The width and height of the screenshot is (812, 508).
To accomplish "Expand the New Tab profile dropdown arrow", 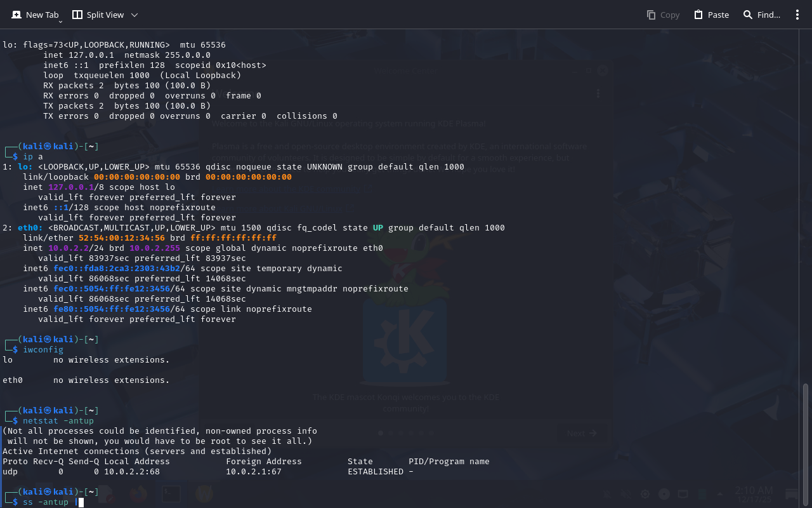I will (x=61, y=22).
